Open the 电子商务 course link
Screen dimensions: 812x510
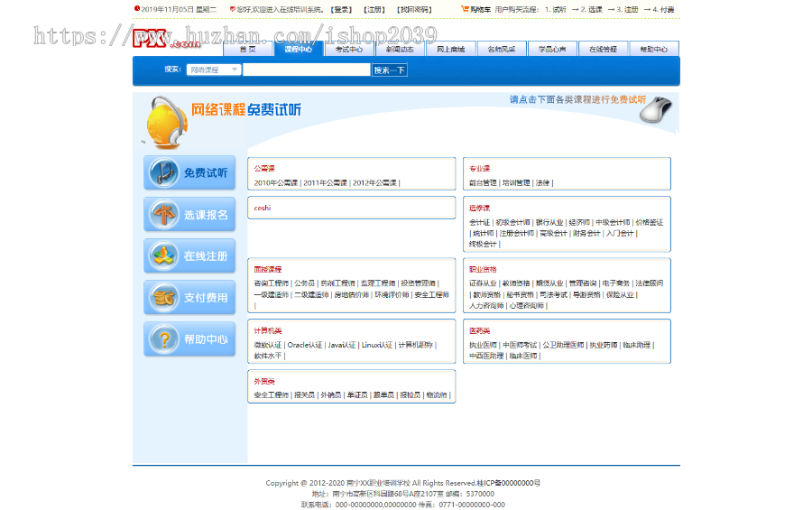[615, 283]
